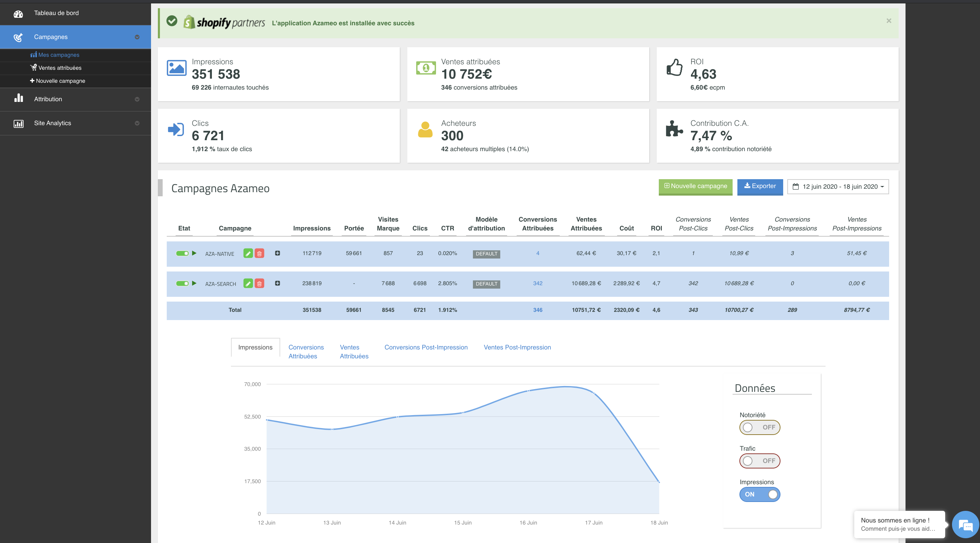
Task: Enable the Trafic data toggle
Action: pyautogui.click(x=759, y=461)
